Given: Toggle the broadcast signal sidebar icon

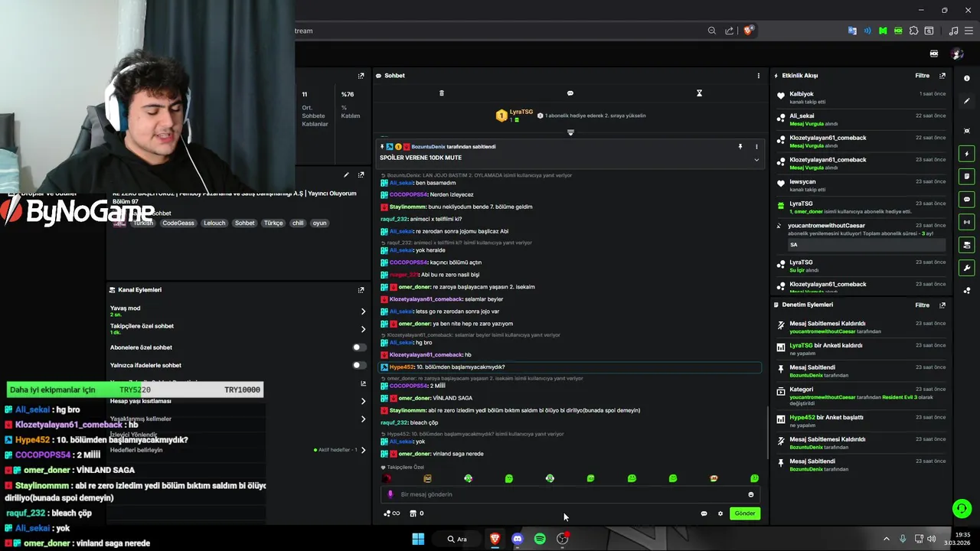Looking at the screenshot, I should click(967, 223).
